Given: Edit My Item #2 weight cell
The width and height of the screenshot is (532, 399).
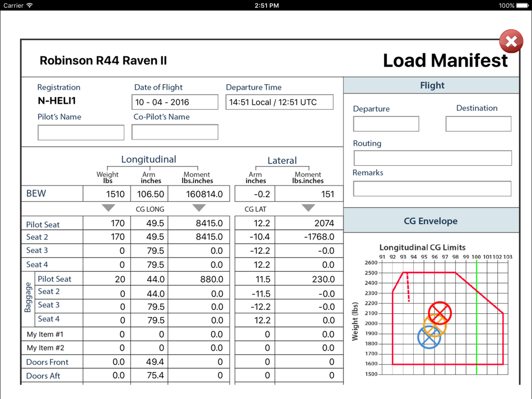Looking at the screenshot, I should 107,348.
